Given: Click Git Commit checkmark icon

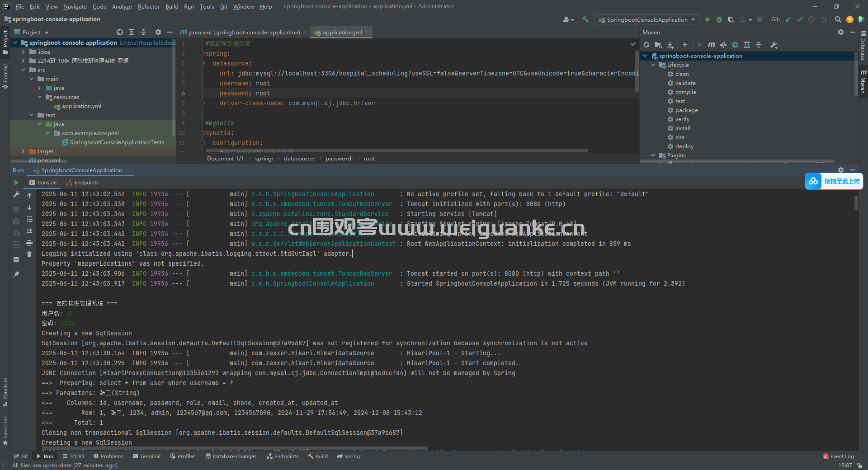Looking at the screenshot, I should pos(800,19).
